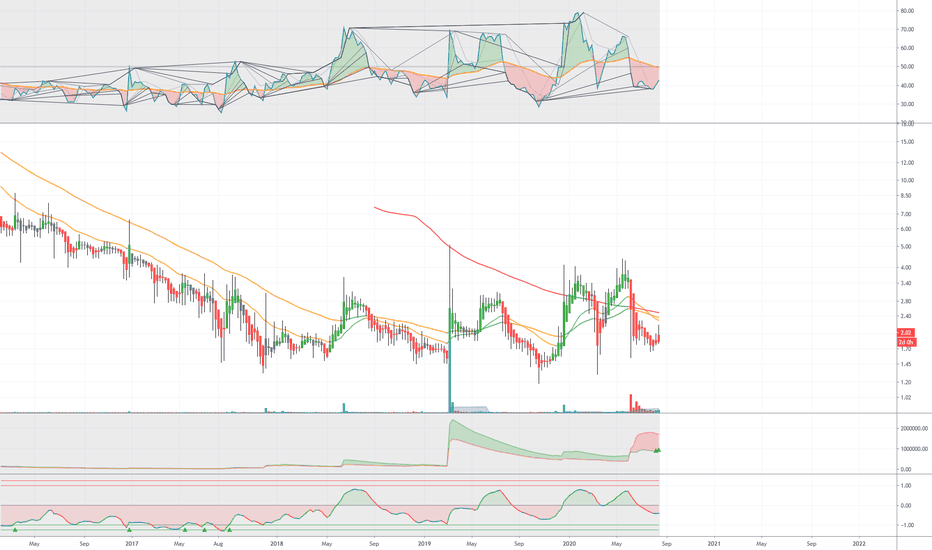Click the 1000000.00 volume scale label
This screenshot has height=550, width=932.
(x=914, y=449)
